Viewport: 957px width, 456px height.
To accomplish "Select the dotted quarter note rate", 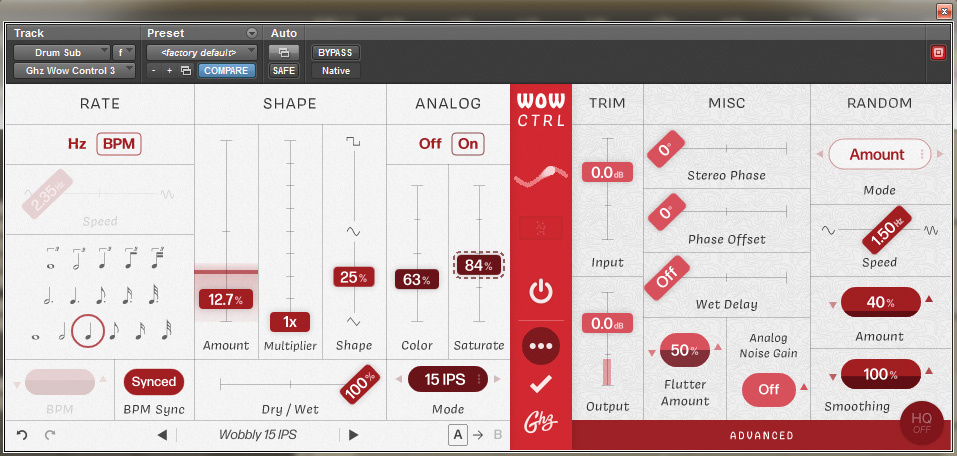I will [x=74, y=295].
